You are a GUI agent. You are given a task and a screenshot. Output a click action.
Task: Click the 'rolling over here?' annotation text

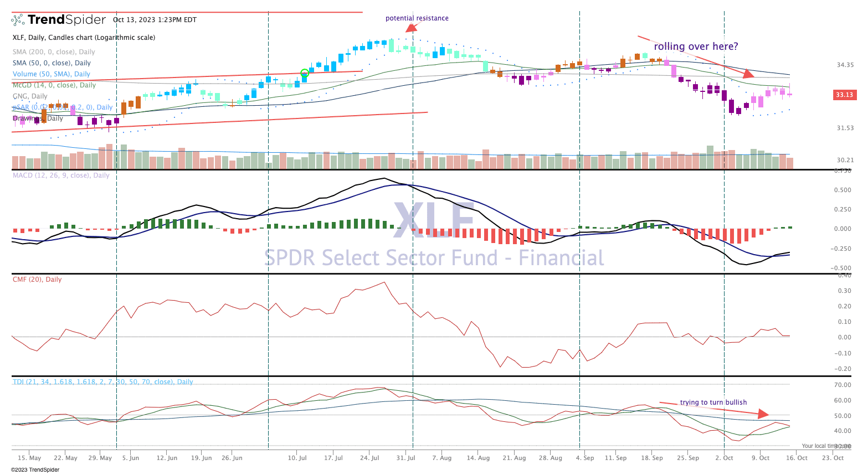click(x=696, y=47)
